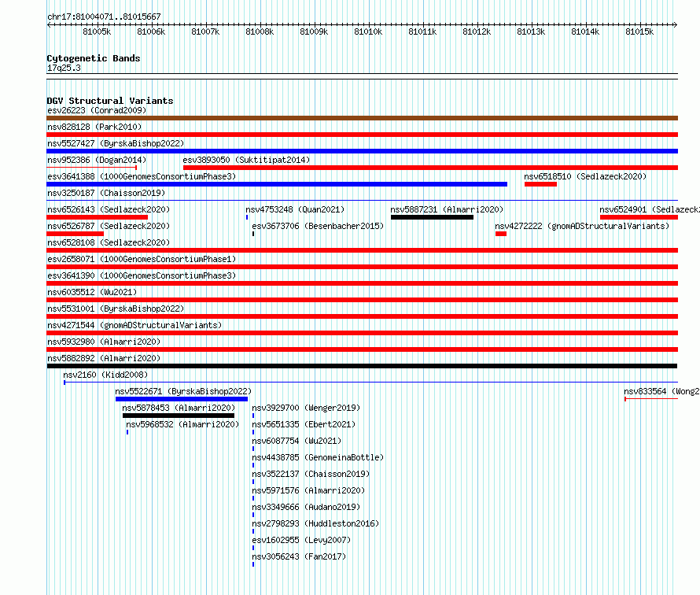Click the DGV Structural Variants track title
The height and width of the screenshot is (595, 700).
pyautogui.click(x=110, y=101)
